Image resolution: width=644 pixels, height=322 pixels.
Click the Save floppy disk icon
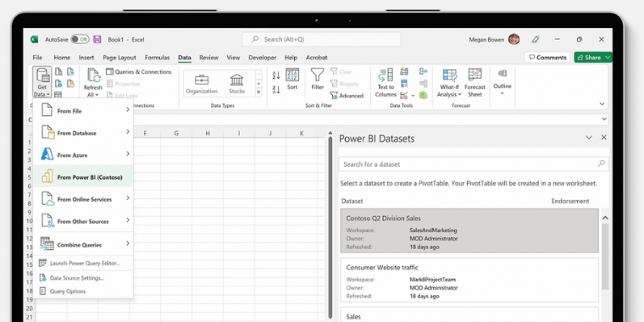coord(97,40)
